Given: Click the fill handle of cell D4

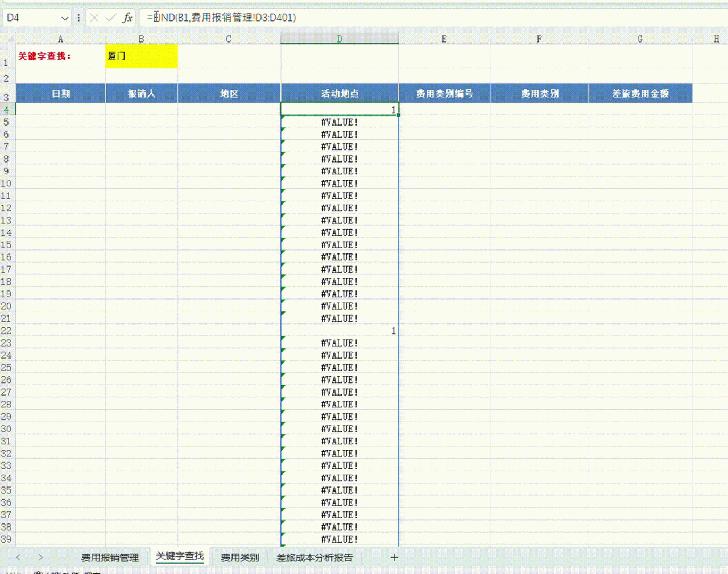Looking at the screenshot, I should pos(399,115).
